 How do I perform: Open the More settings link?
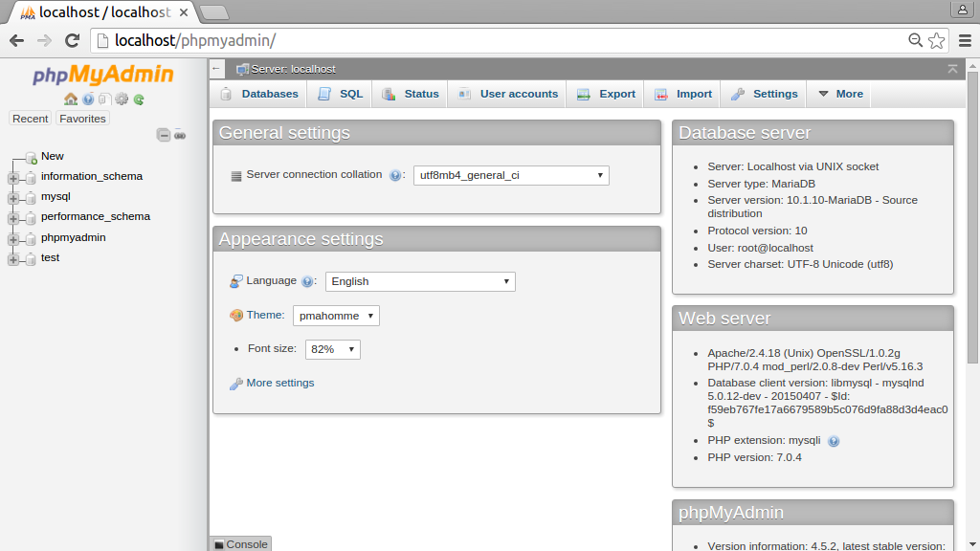(x=280, y=383)
